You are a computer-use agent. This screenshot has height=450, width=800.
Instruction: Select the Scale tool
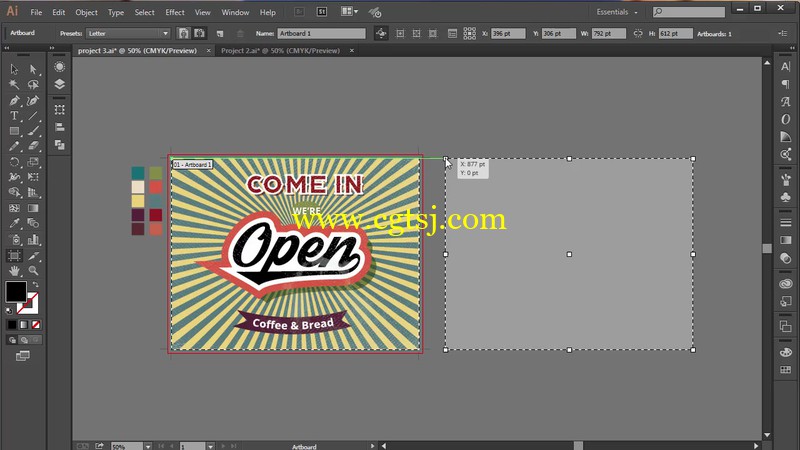[33, 162]
